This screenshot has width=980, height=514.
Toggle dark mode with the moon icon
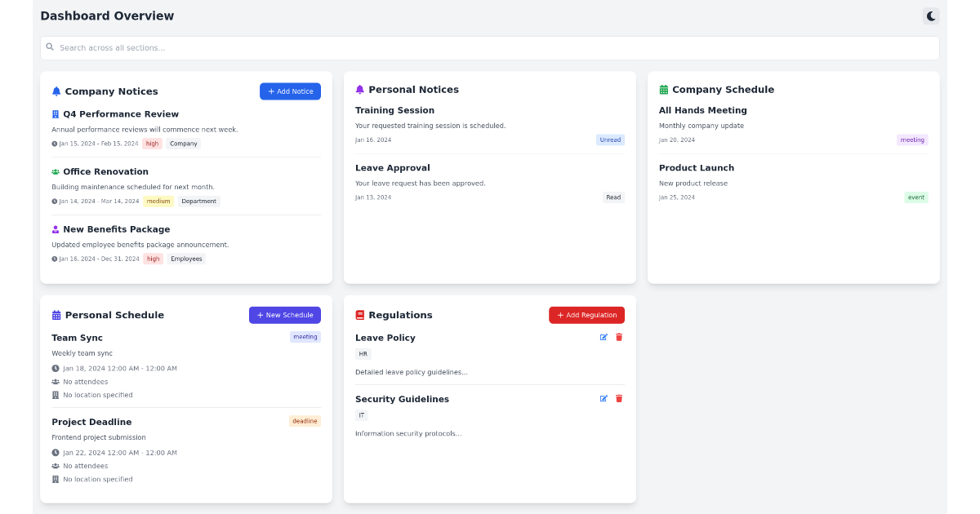coord(930,16)
